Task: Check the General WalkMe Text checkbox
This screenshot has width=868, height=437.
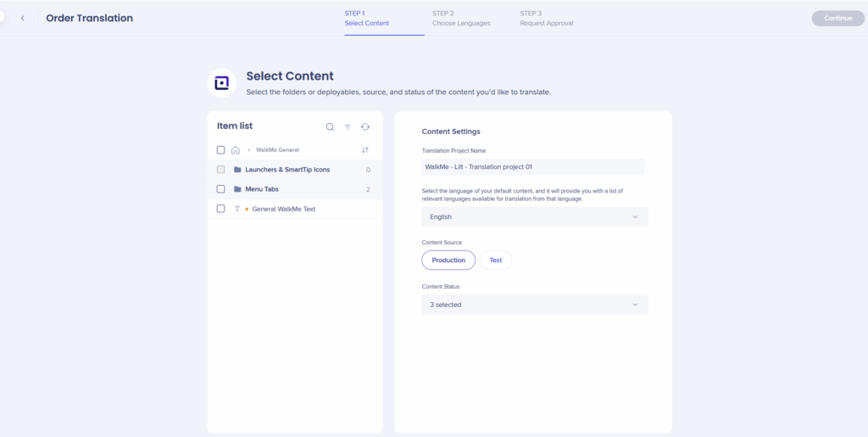Action: tap(220, 209)
